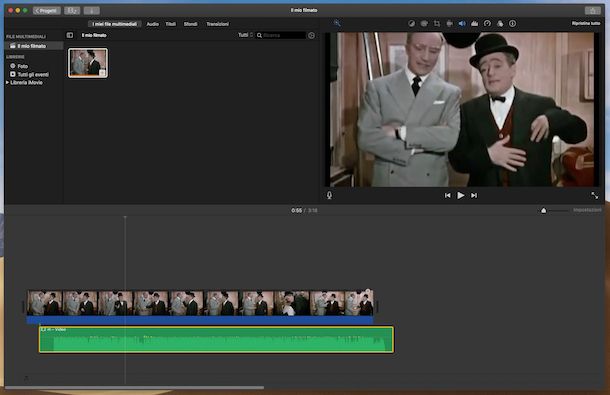The height and width of the screenshot is (395, 610).
Task: Open the color correction palette
Action: 424,24
